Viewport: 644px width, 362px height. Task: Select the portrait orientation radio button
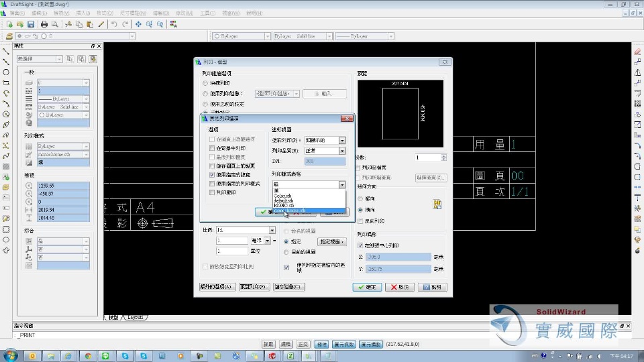tap(360, 198)
